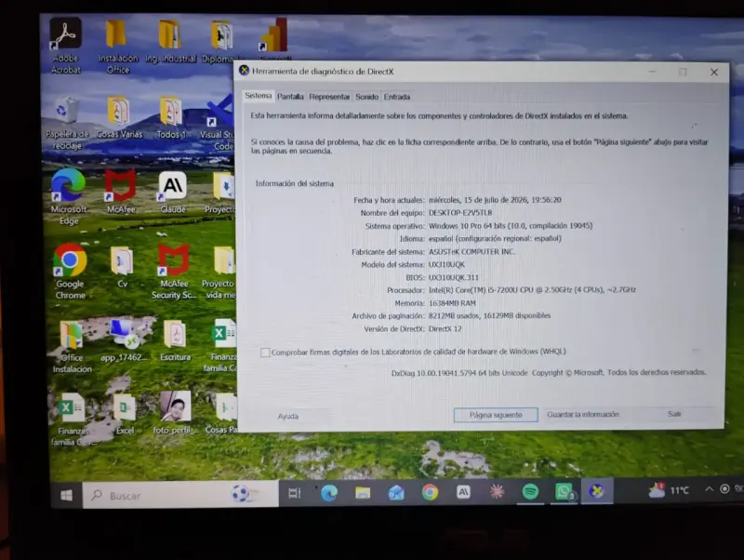This screenshot has width=744, height=560.
Task: Click the Página siguiente button
Action: 496,415
